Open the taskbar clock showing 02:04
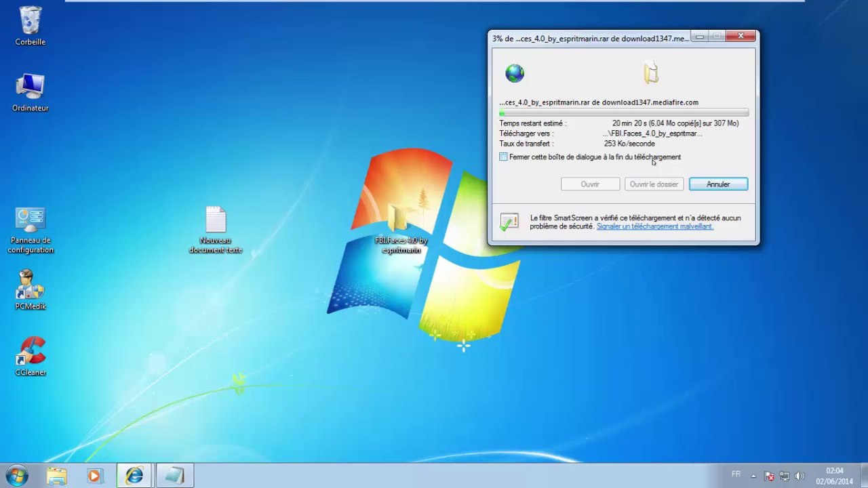This screenshot has height=488, width=868. click(x=834, y=476)
